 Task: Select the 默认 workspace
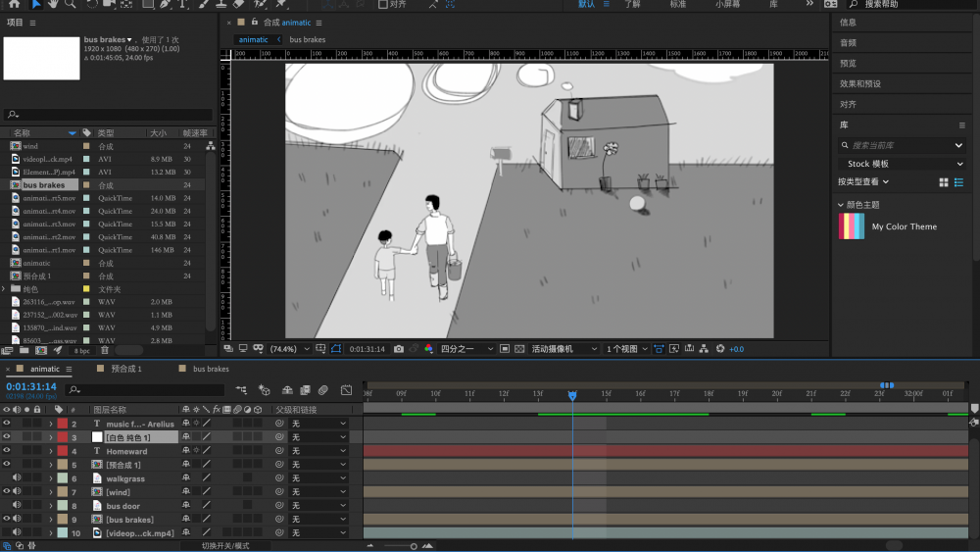coord(586,4)
